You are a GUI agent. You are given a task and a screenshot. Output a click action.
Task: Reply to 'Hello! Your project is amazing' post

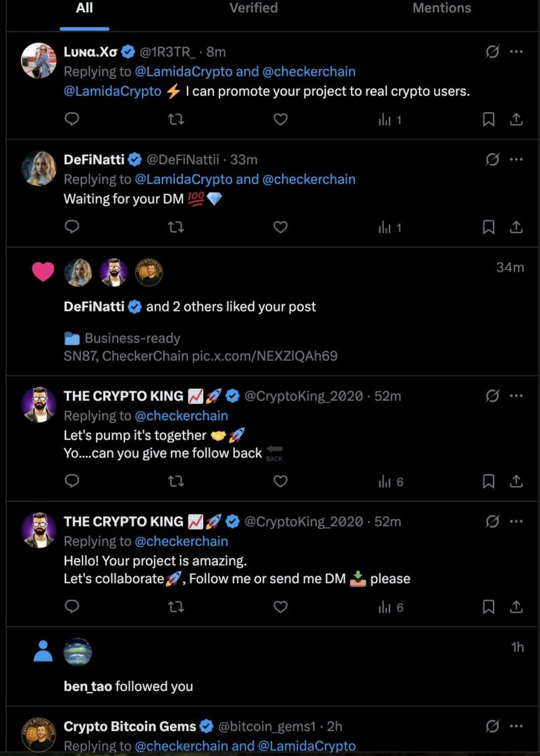pos(72,607)
